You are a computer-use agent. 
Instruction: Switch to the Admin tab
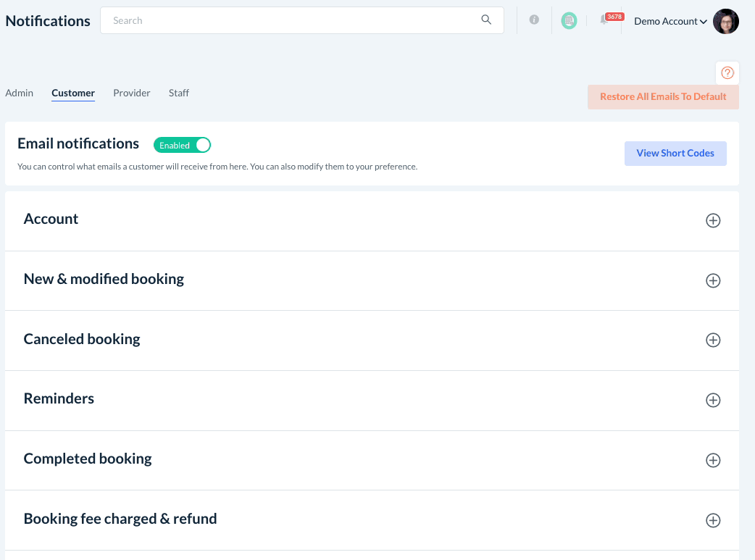click(x=20, y=93)
